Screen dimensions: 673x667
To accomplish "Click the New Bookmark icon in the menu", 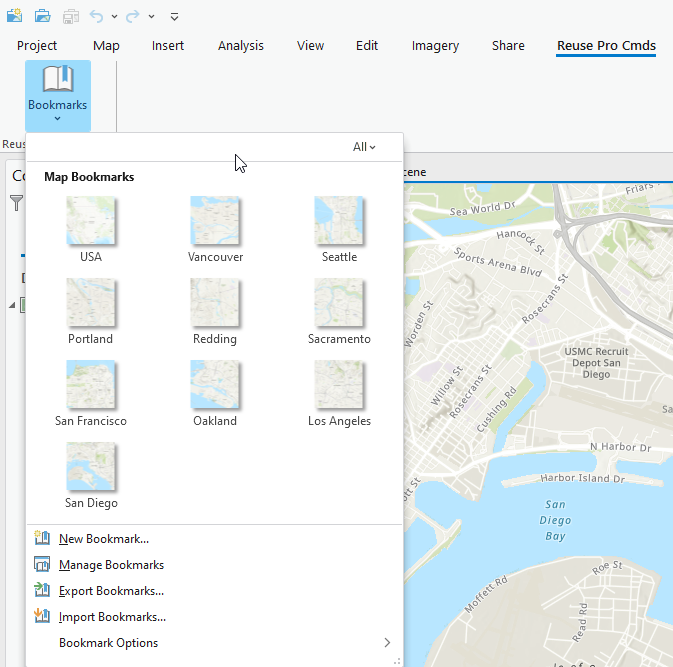I will 42,539.
